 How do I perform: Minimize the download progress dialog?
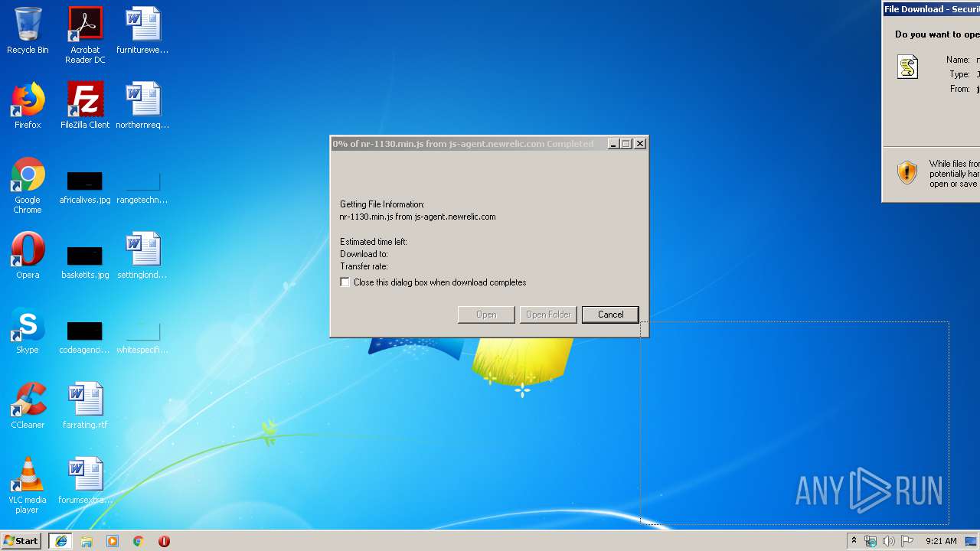pos(613,144)
